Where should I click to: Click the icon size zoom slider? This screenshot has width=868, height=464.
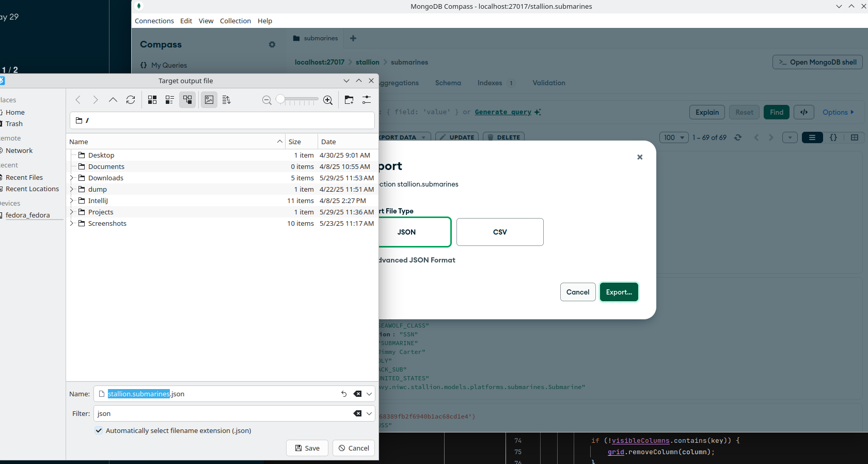[297, 100]
